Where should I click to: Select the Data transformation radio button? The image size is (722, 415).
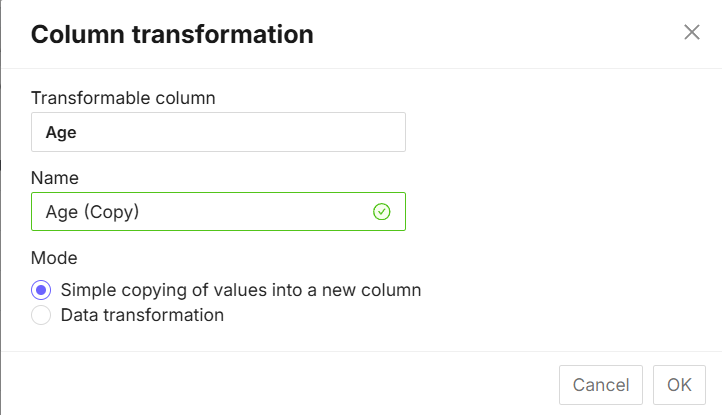tap(41, 316)
